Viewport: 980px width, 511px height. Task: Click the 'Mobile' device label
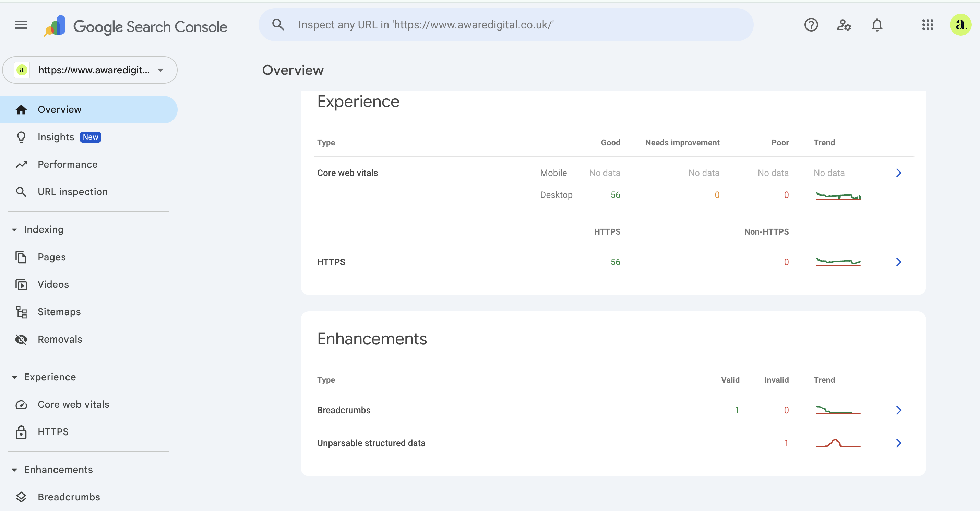pos(553,173)
